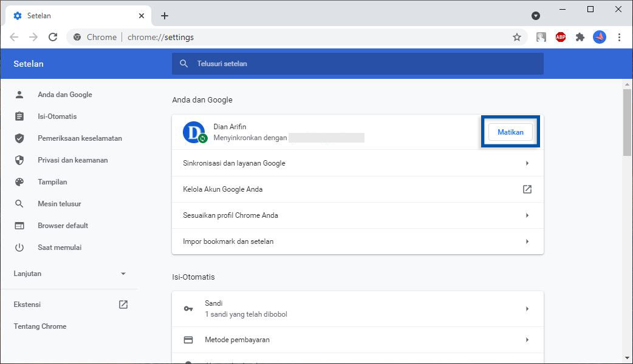Click the extensions puzzle piece icon
Screen dimensions: 633x364
(580, 37)
